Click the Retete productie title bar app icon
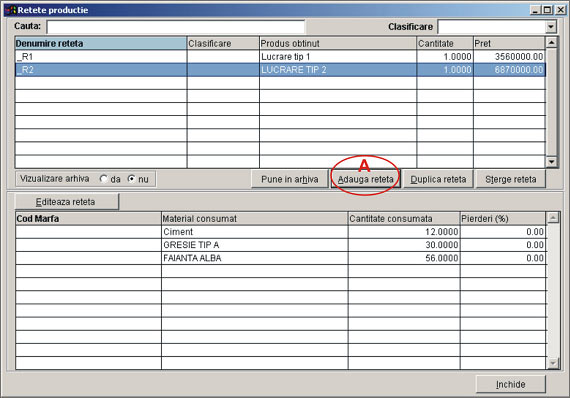 point(11,10)
